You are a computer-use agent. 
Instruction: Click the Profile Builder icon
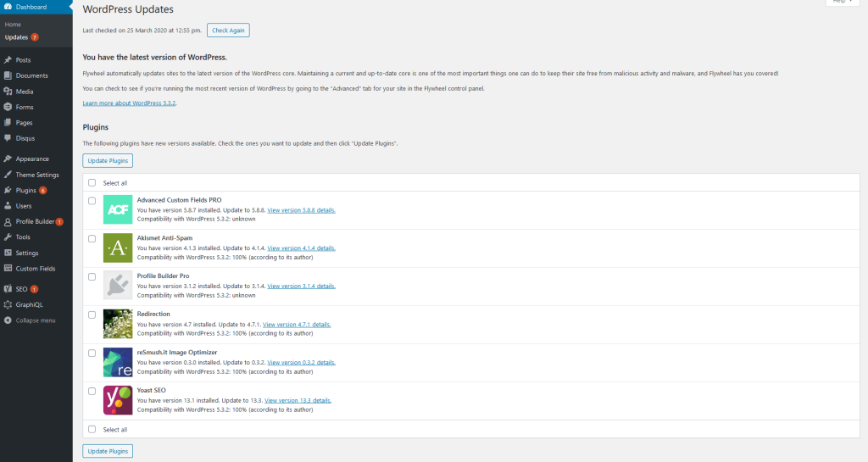(x=8, y=221)
